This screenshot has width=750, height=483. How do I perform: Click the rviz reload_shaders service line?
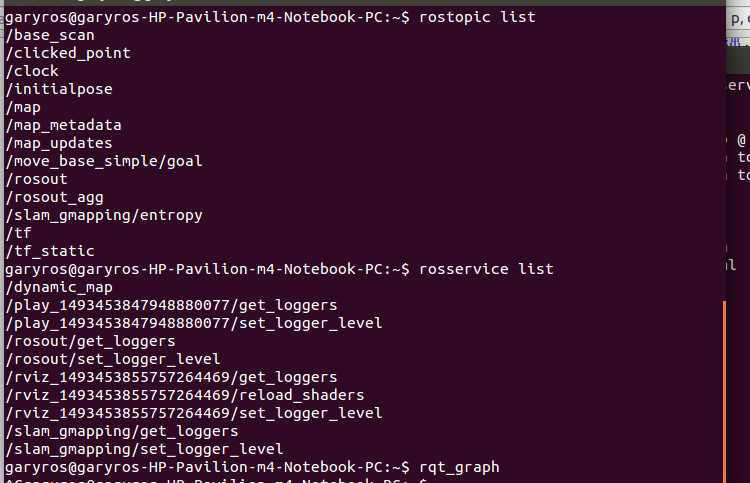(185, 395)
